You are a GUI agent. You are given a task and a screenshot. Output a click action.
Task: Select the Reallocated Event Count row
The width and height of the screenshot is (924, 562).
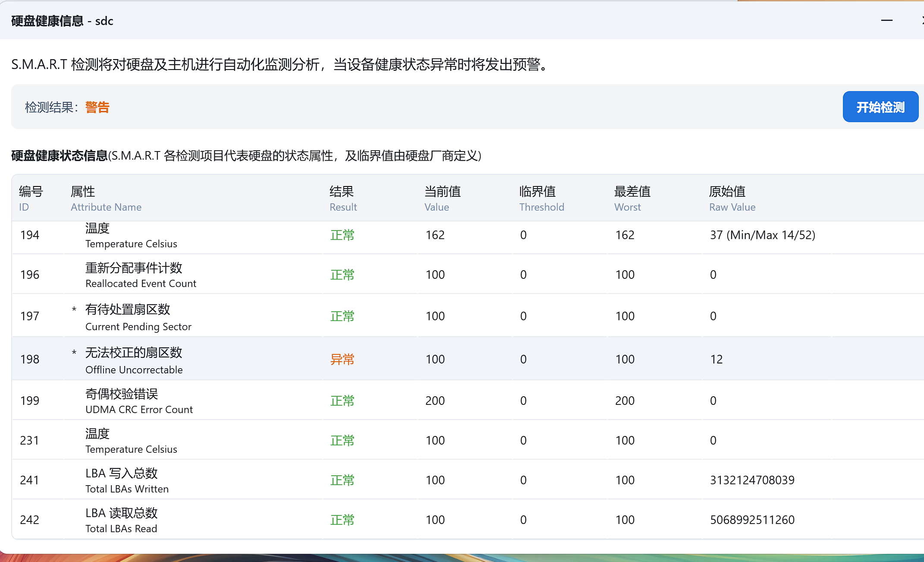tap(140, 275)
